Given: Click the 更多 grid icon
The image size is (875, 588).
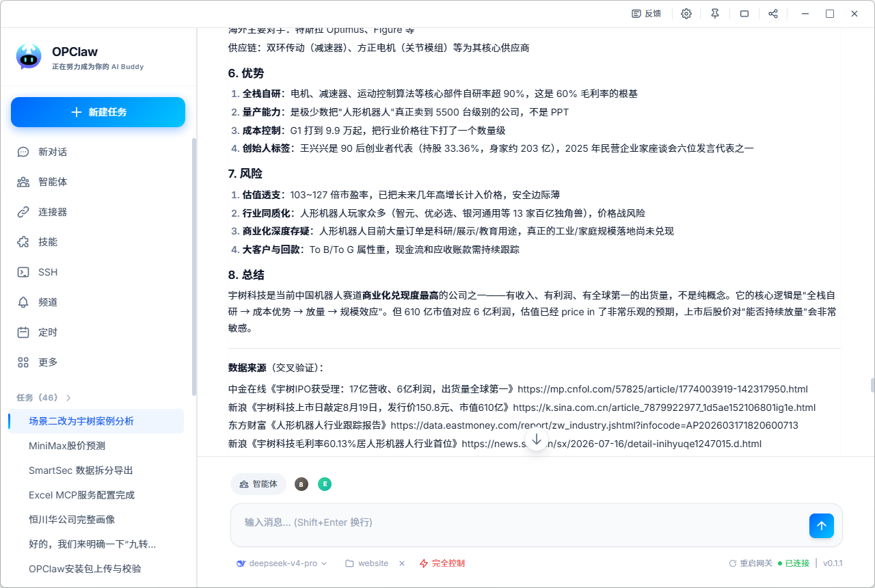Looking at the screenshot, I should [x=23, y=362].
